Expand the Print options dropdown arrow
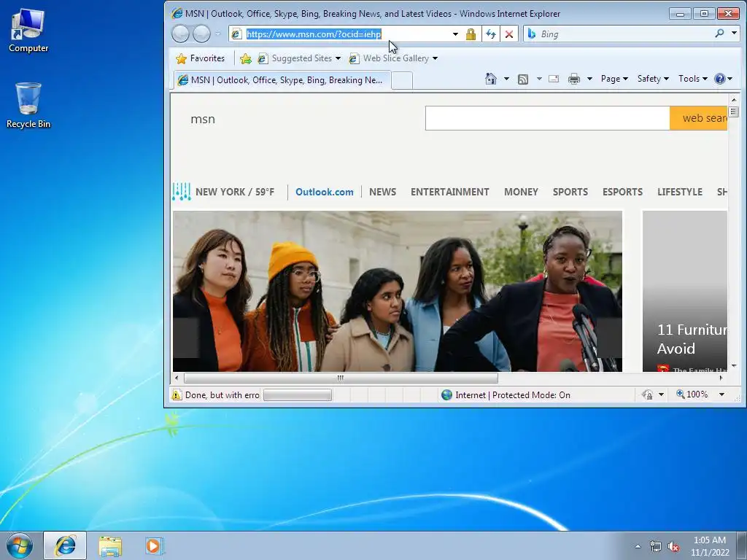 click(589, 79)
